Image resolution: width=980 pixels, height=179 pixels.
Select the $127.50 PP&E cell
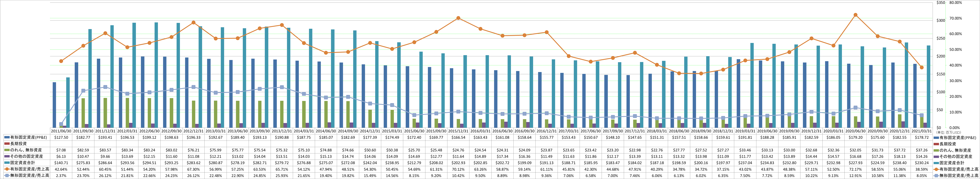[61, 137]
